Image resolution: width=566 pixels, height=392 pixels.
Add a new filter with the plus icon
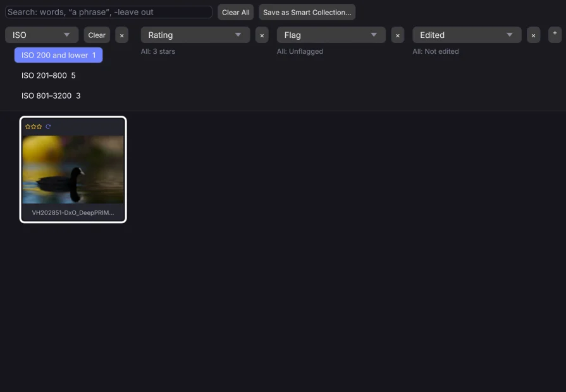555,35
